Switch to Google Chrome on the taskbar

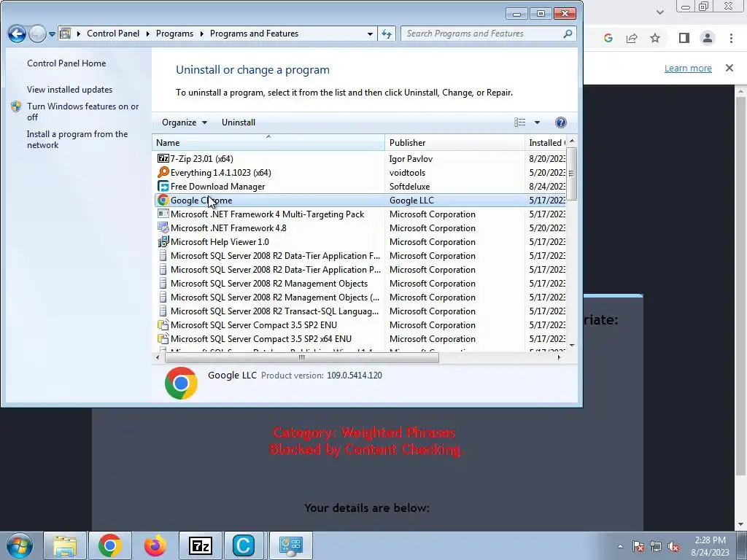110,545
